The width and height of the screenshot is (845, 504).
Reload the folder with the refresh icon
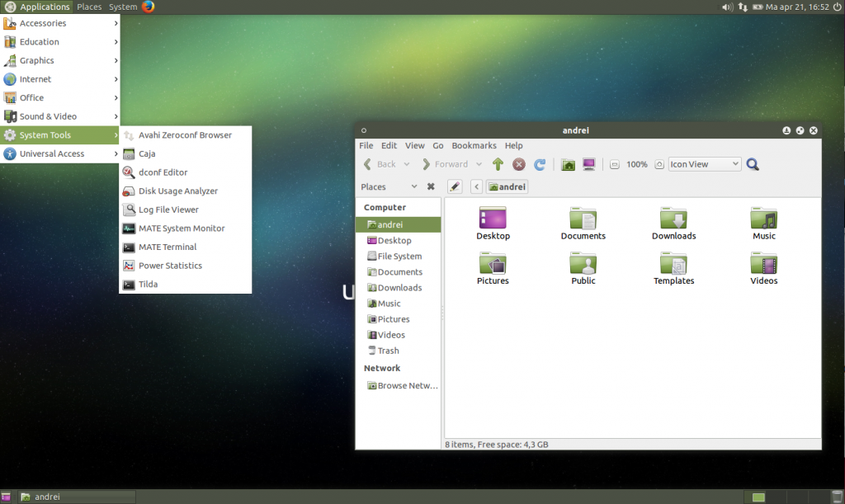click(x=541, y=164)
